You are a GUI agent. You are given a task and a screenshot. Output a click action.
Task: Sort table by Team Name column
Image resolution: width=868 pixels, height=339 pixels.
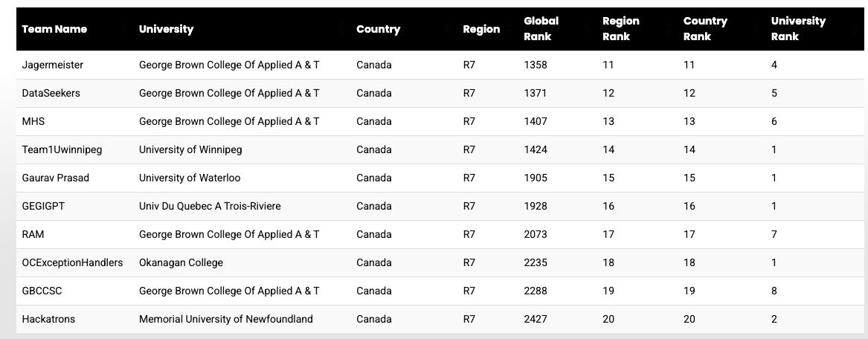click(x=54, y=29)
